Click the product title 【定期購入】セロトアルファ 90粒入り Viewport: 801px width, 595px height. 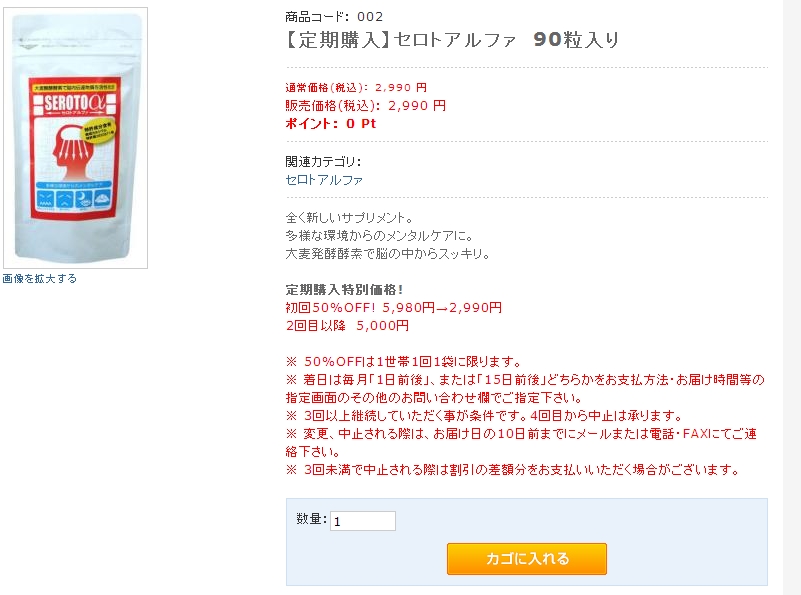453,40
